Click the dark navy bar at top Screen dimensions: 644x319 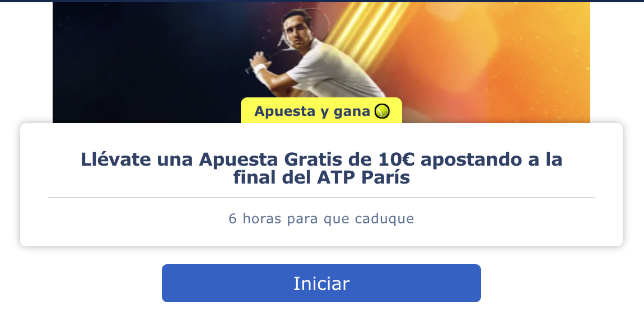point(322,1)
